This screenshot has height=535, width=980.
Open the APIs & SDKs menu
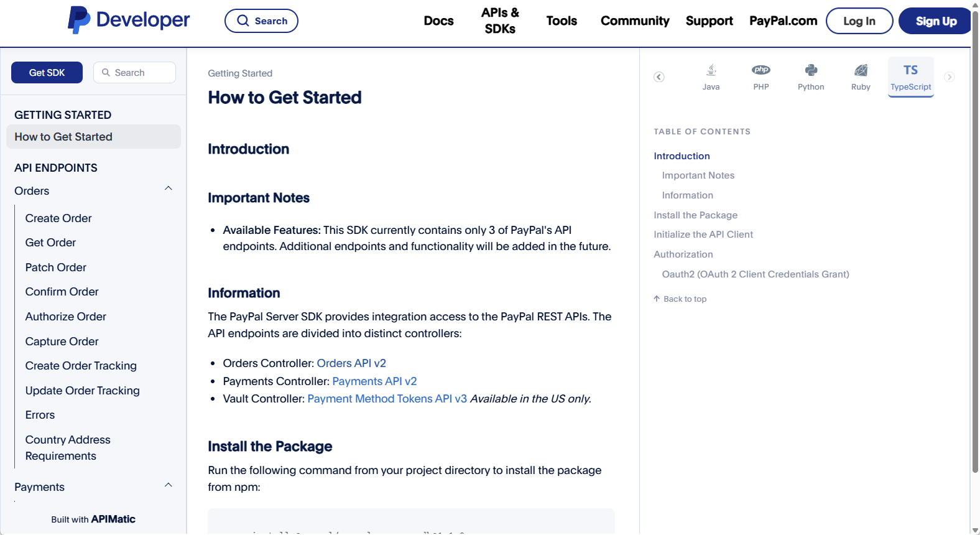500,21
